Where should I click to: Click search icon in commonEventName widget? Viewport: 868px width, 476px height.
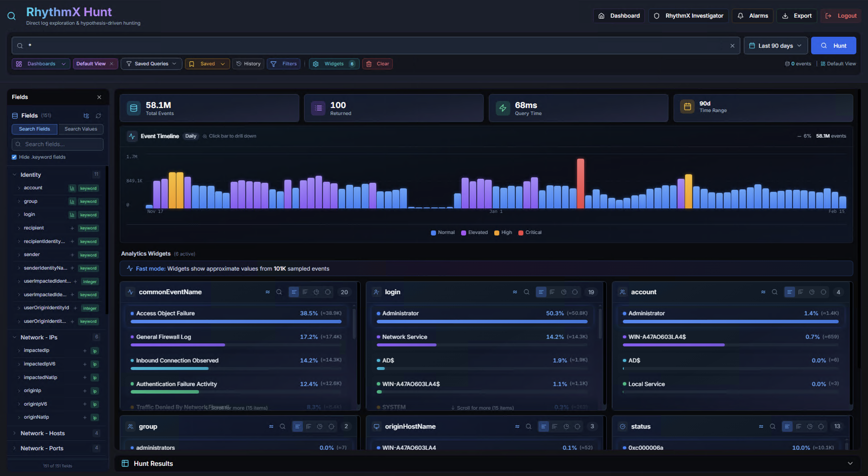tap(279, 292)
